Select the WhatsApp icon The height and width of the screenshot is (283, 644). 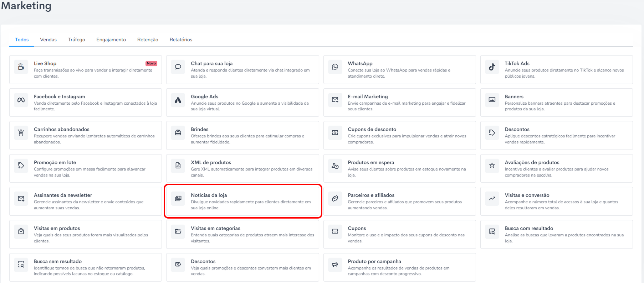point(335,67)
